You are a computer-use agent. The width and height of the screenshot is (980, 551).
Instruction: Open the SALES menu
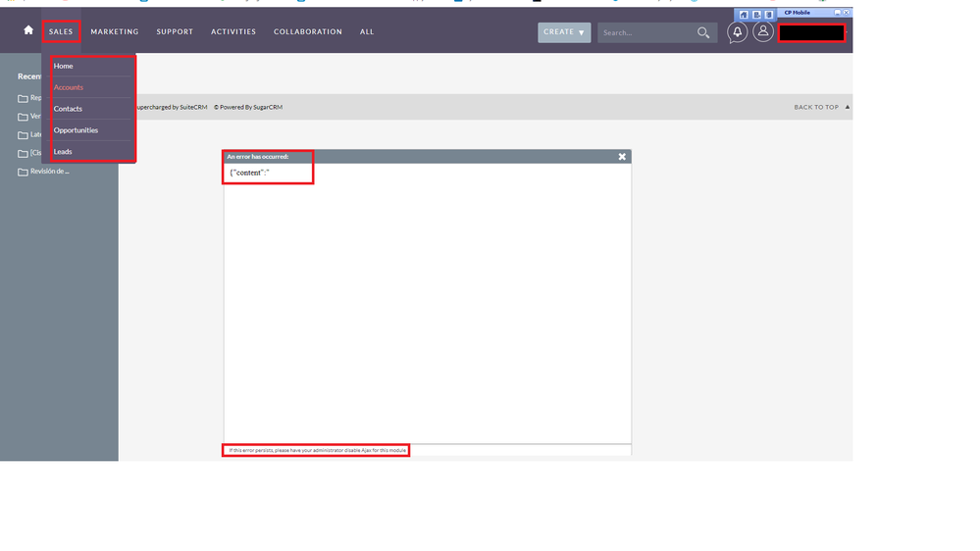[x=61, y=31]
